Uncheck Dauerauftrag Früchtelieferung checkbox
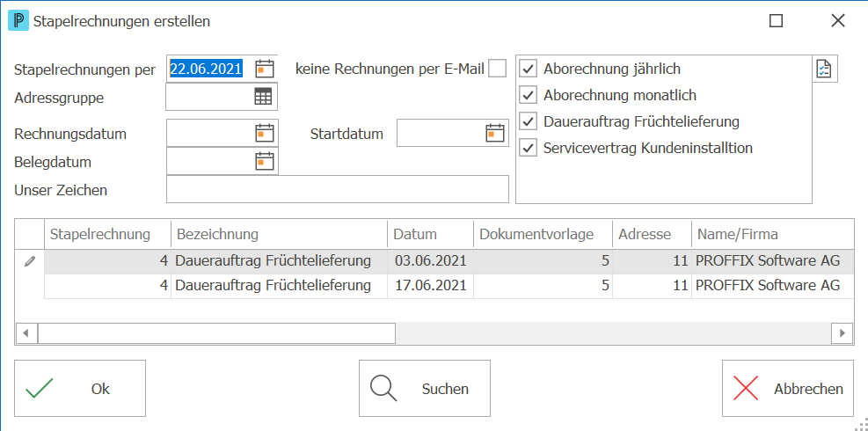Screen dimensions: 868x431 pos(529,121)
